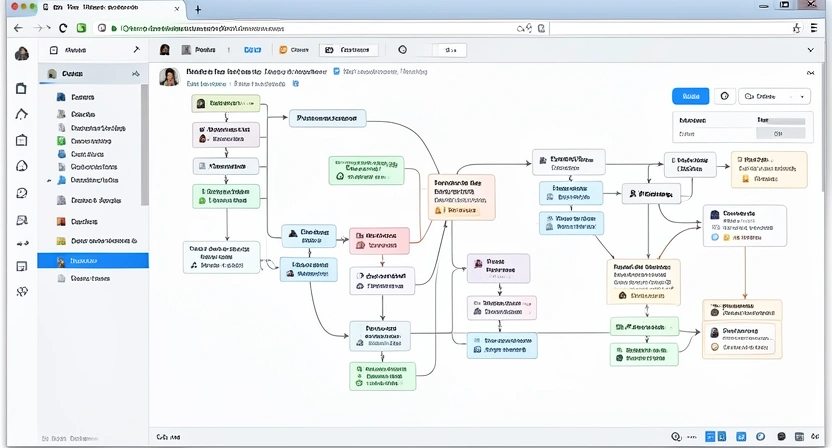Toggle the lower gray field in the properties panel
832x448 pixels.
click(780, 132)
